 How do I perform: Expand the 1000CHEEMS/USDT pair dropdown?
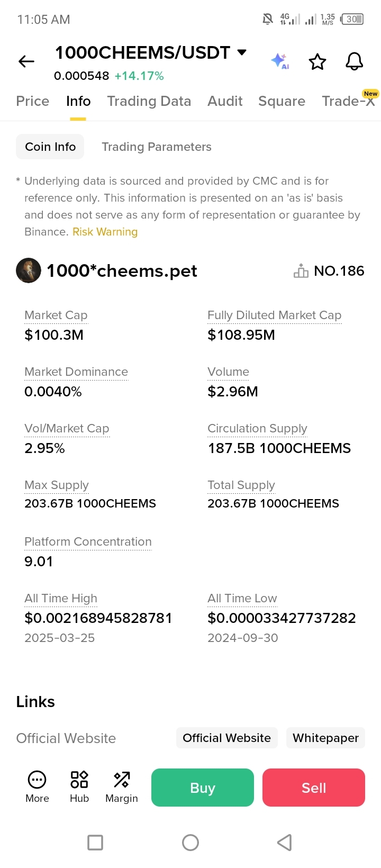(x=242, y=52)
